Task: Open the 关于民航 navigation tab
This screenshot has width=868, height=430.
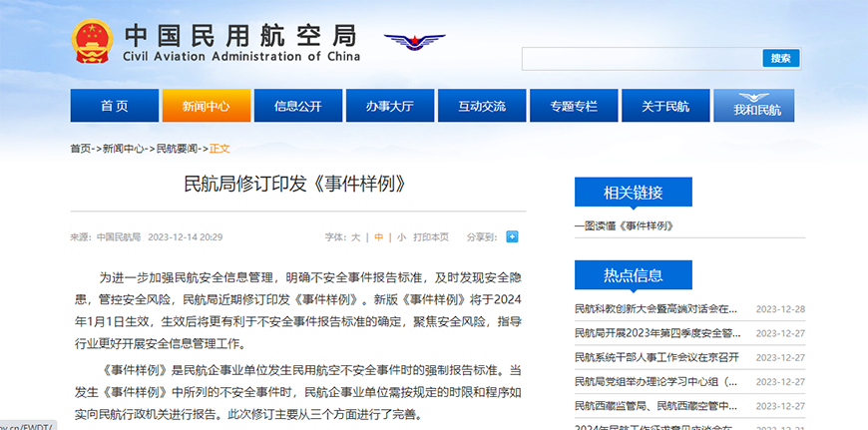Action: tap(665, 106)
